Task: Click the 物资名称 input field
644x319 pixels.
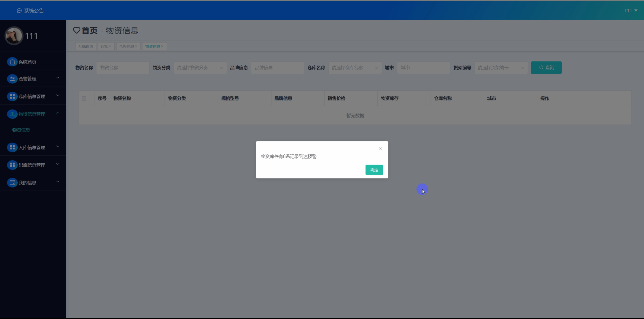Action: coord(122,68)
